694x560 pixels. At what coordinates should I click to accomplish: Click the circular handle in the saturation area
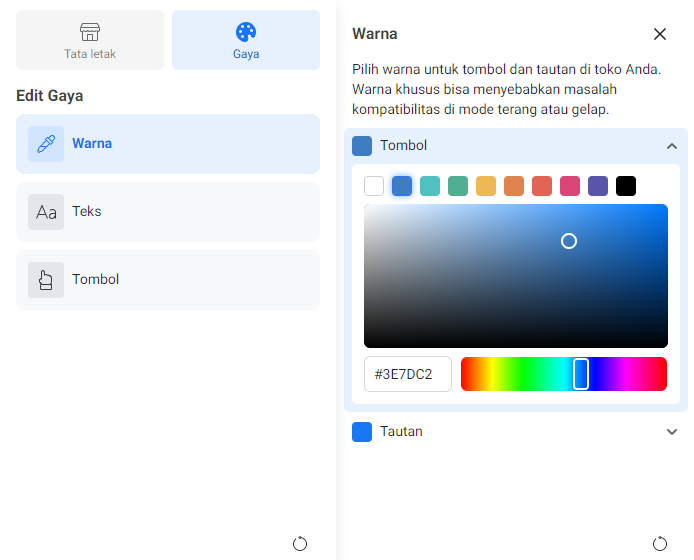[x=569, y=241]
